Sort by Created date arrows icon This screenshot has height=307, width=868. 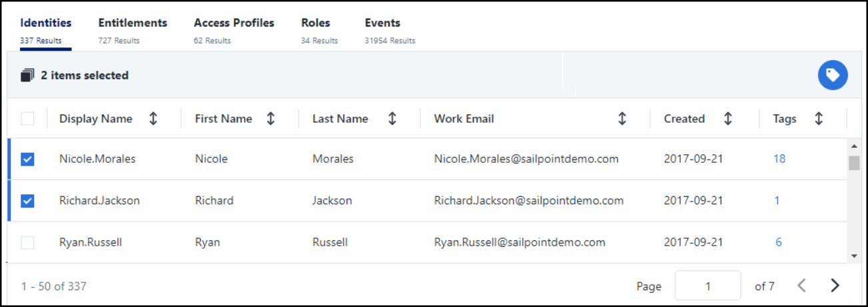tap(728, 119)
